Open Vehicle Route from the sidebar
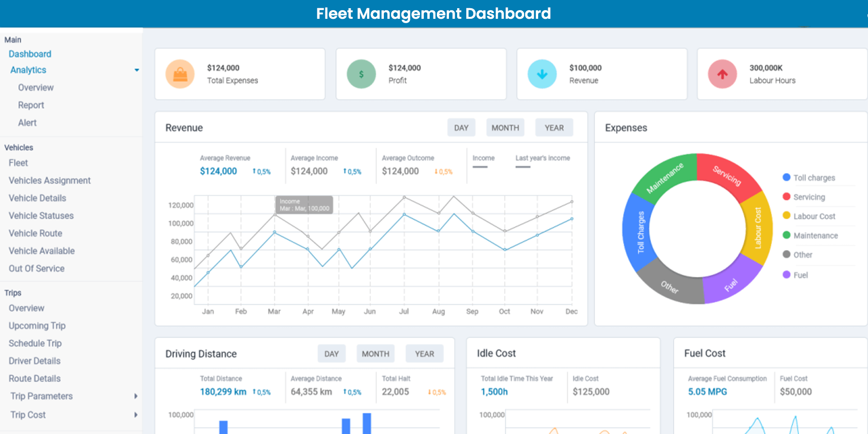868x434 pixels. click(35, 233)
